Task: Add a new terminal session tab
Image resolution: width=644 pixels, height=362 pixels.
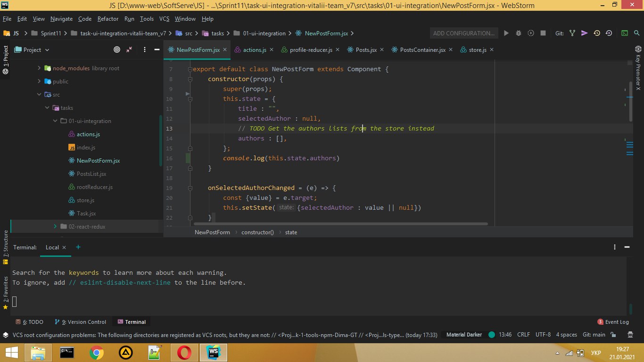Action: (x=78, y=247)
